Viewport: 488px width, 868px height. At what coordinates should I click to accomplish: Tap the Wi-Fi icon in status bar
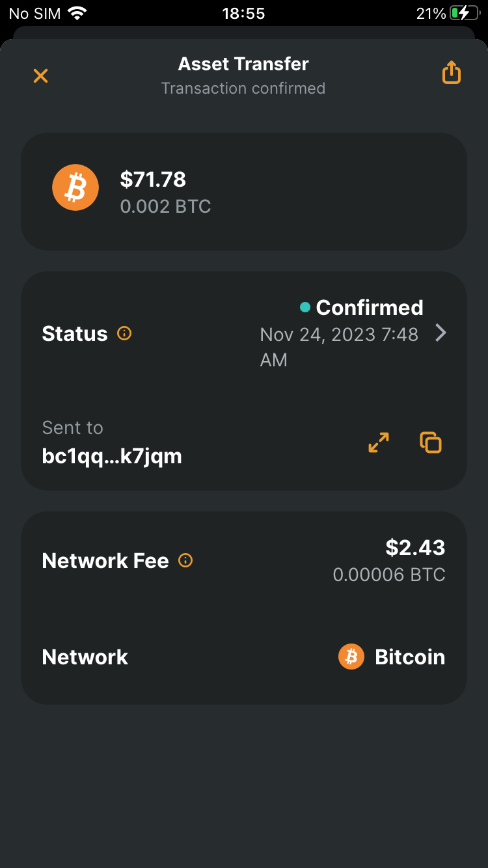(x=77, y=14)
